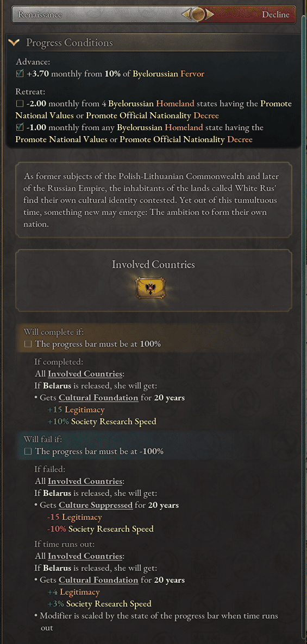Viewport: 307px width, 644px height.
Task: Open Involved Countries link under If failed
Action: click(x=85, y=481)
